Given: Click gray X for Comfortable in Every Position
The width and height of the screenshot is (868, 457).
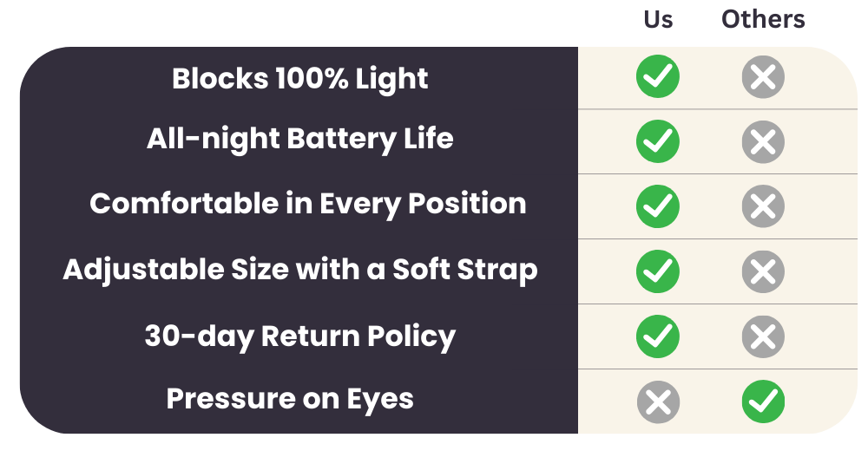Looking at the screenshot, I should pyautogui.click(x=763, y=206).
